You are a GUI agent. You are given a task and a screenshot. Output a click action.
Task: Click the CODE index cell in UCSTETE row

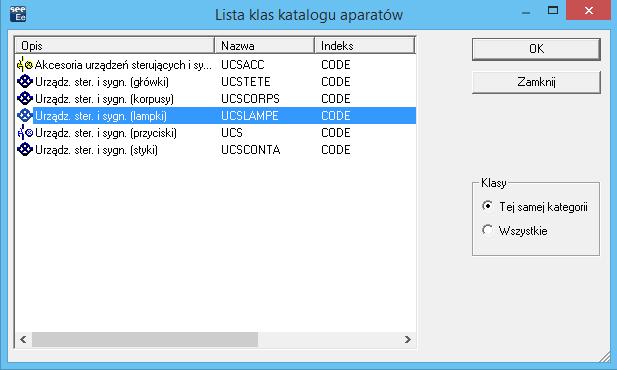tap(336, 82)
